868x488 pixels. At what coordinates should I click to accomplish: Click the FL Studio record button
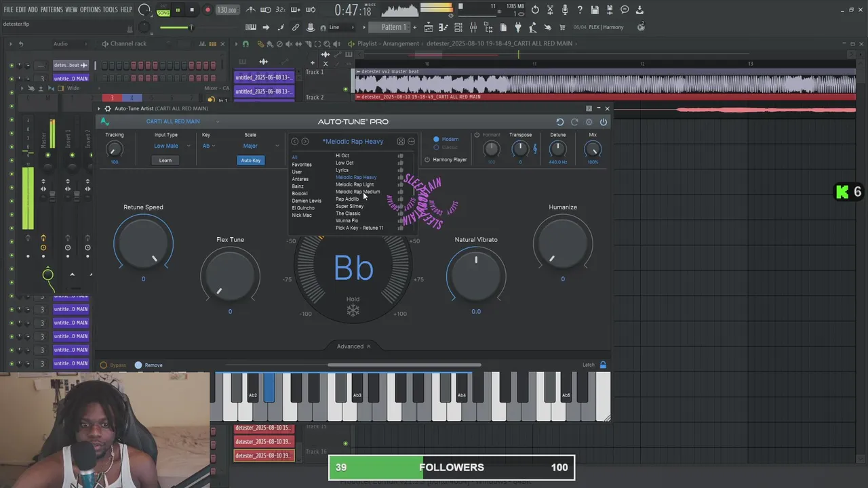[208, 10]
